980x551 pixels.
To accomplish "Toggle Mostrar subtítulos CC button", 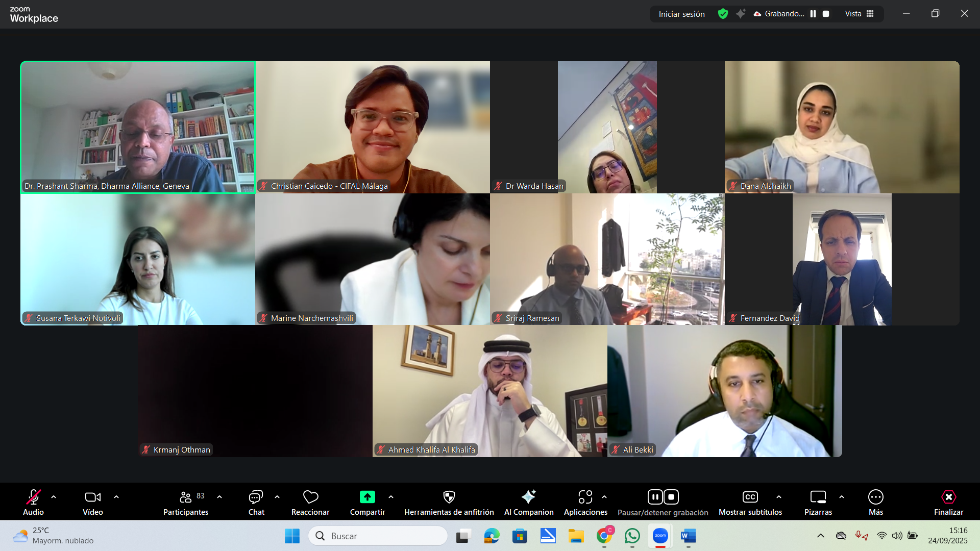I will (750, 497).
